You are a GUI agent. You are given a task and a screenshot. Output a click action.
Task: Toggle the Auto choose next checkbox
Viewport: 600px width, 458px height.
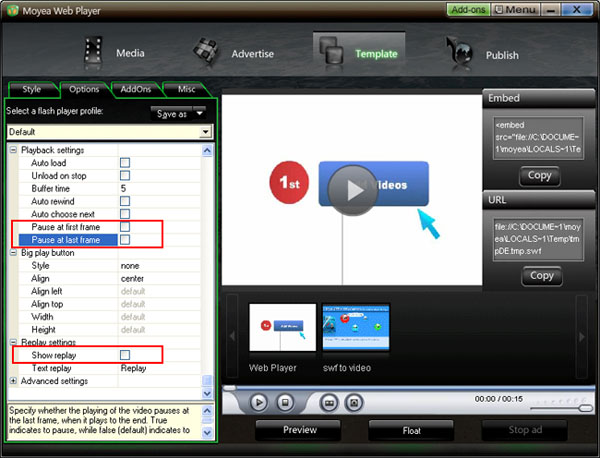[125, 214]
